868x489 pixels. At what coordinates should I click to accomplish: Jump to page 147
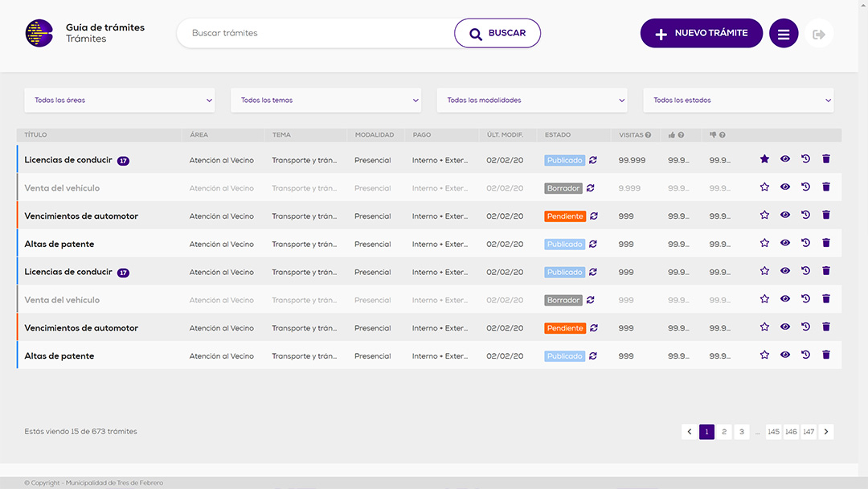point(809,432)
